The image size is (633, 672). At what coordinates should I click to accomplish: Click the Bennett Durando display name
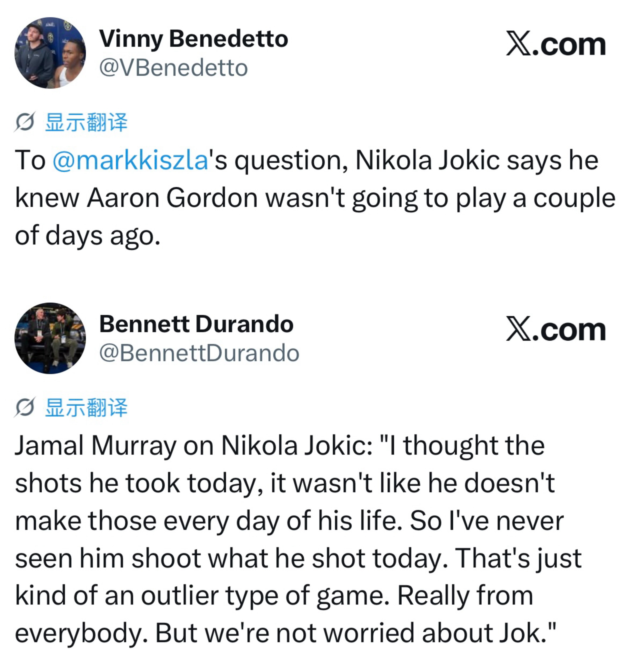click(x=196, y=324)
